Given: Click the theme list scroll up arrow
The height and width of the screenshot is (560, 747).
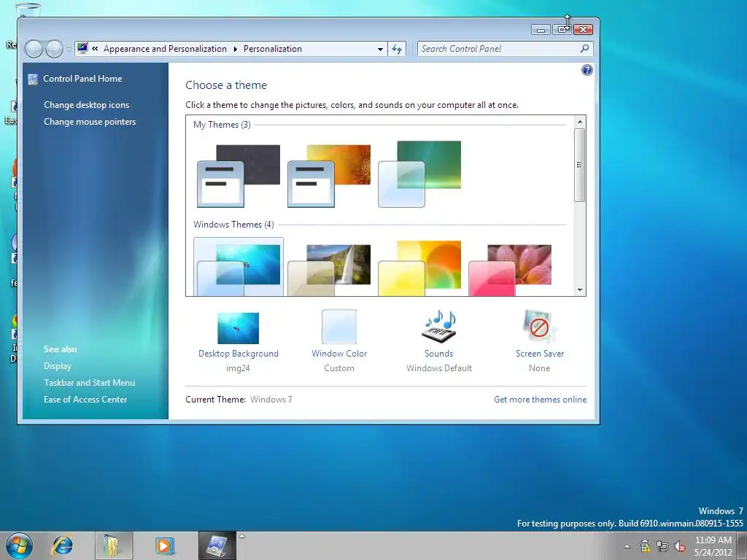Looking at the screenshot, I should [580, 122].
